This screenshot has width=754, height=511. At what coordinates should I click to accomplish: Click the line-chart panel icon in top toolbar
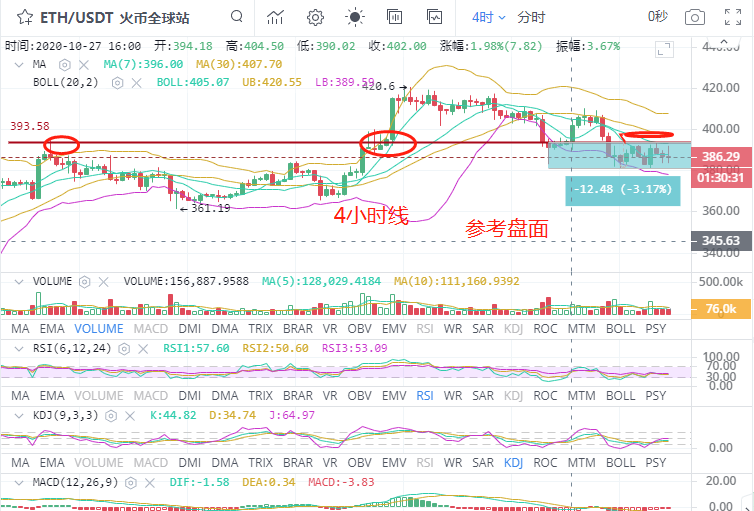435,17
